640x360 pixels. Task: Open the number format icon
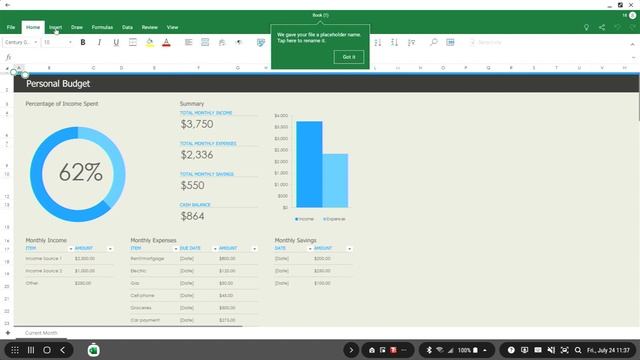[x=239, y=42]
